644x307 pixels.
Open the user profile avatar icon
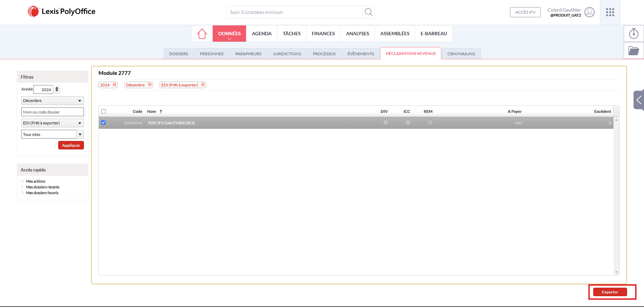tap(589, 12)
